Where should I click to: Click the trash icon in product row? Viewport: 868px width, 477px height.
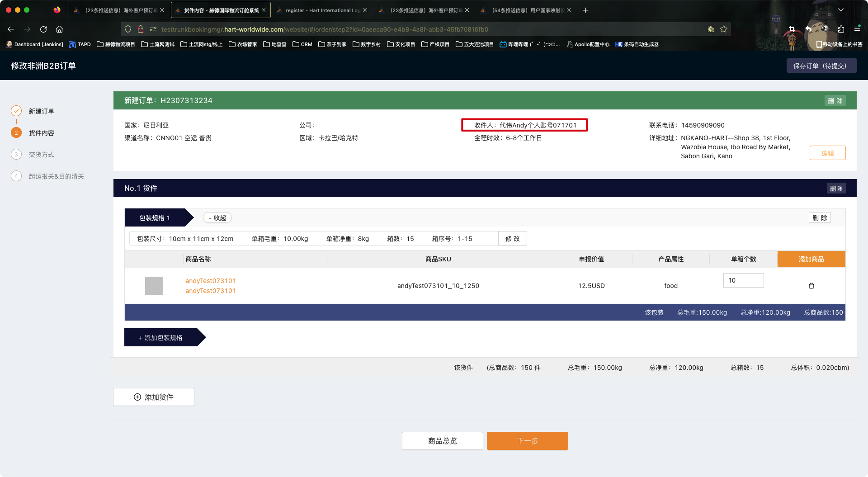(x=811, y=286)
